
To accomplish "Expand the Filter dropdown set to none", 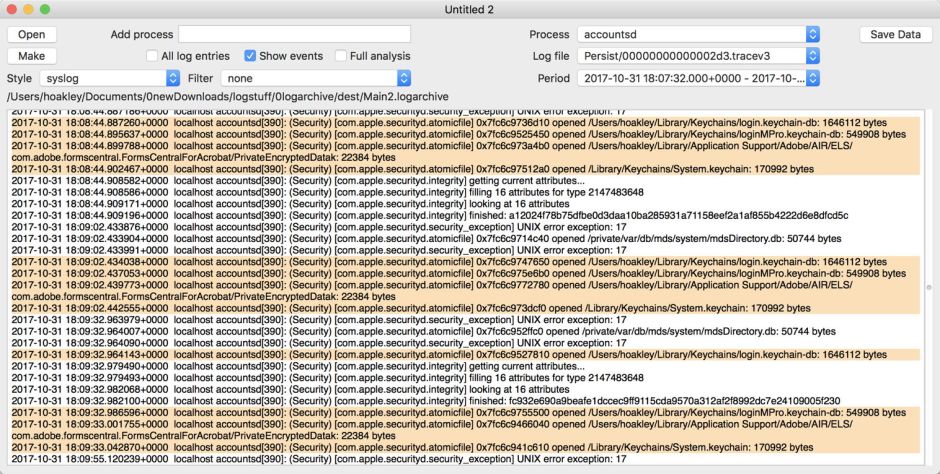I will point(316,78).
